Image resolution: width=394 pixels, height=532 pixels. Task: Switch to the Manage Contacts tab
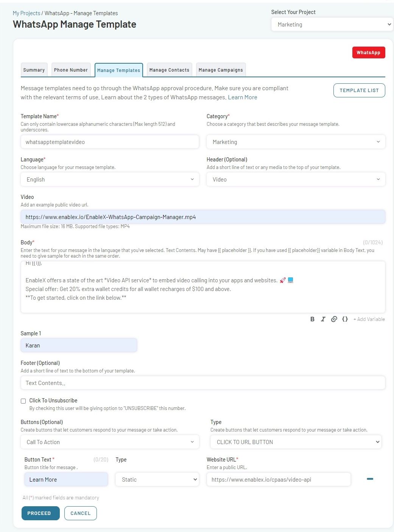tap(169, 70)
